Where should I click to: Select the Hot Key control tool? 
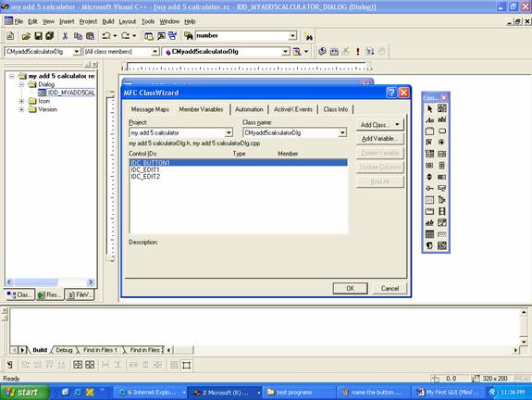[x=441, y=189]
